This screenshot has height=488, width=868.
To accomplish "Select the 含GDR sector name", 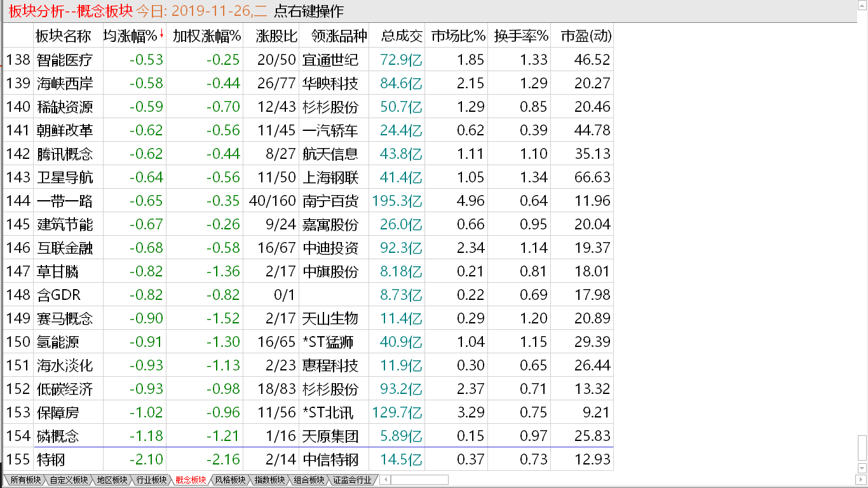I will (x=58, y=295).
